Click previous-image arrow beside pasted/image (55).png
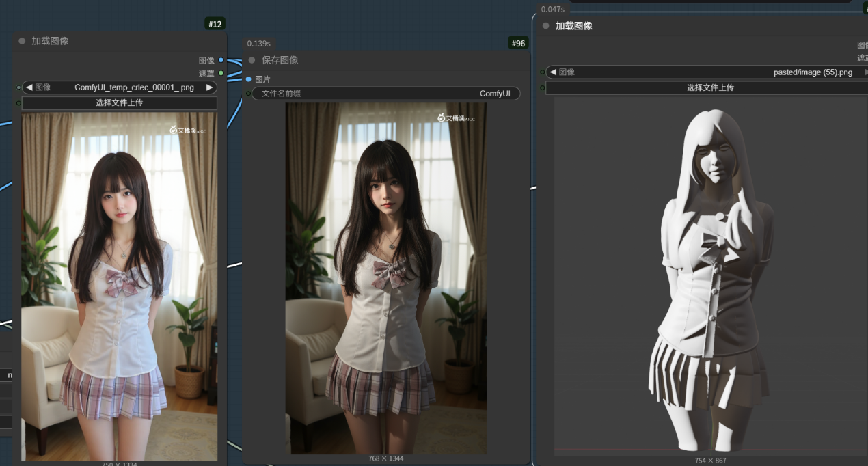This screenshot has height=466, width=868. (x=552, y=72)
